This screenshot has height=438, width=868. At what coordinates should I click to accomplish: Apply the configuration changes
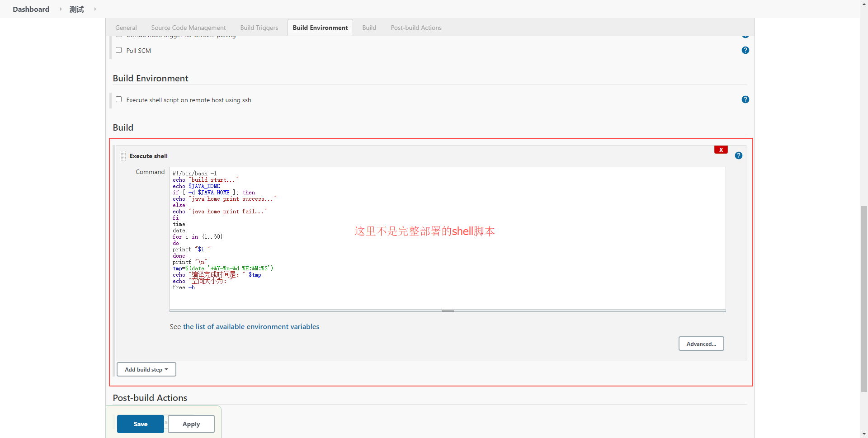(x=191, y=424)
